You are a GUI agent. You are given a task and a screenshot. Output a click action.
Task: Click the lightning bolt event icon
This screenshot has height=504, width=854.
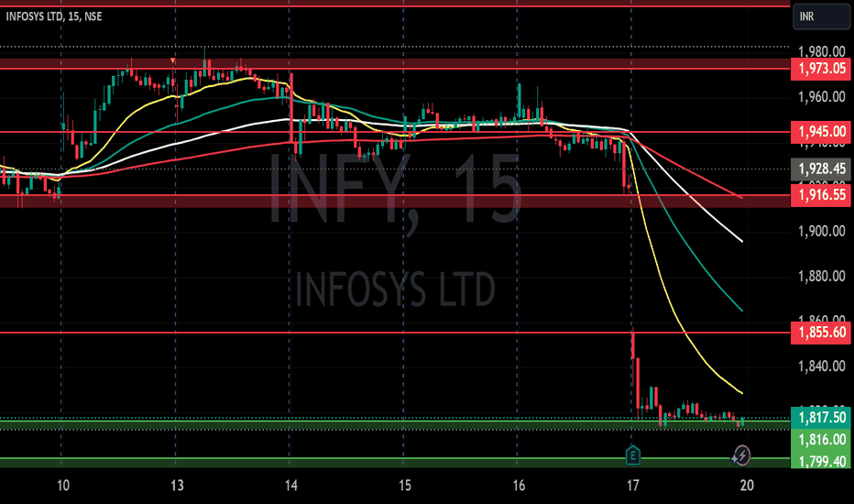741,455
